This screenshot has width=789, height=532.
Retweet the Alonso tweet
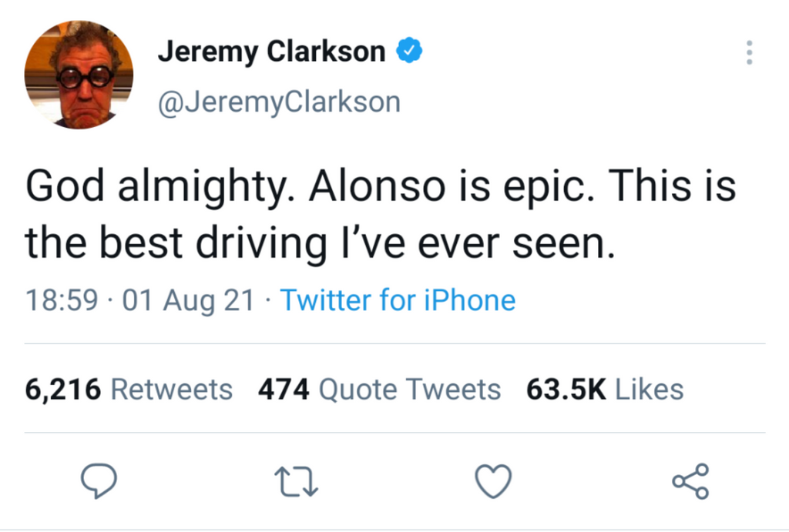297,483
